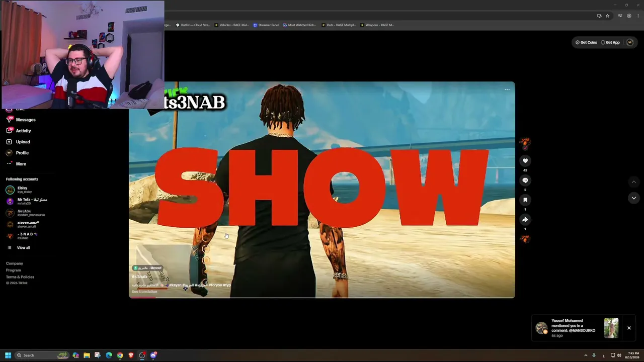
Task: Click the its3nab username on the video
Action: pyautogui.click(x=139, y=277)
